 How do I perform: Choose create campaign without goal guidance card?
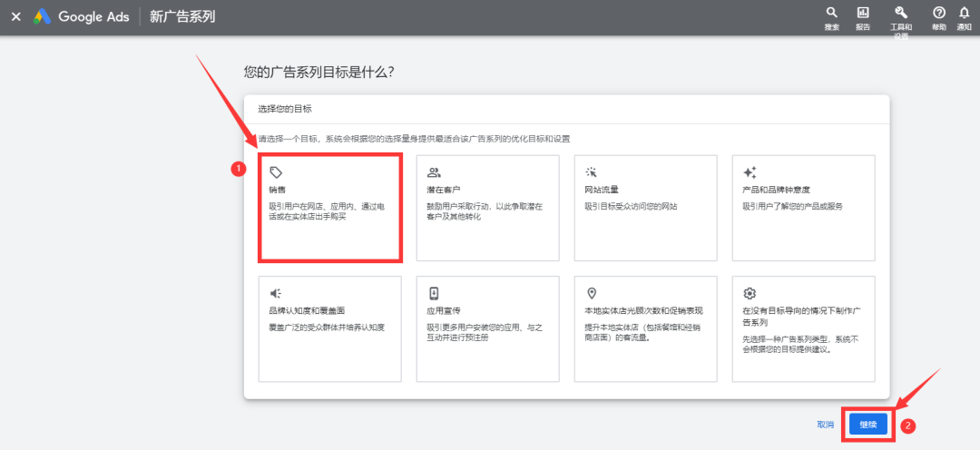click(803, 328)
